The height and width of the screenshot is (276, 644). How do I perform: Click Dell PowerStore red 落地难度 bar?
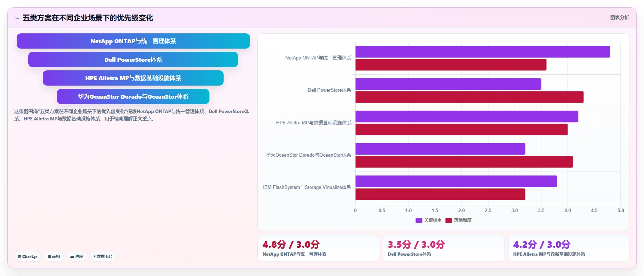pyautogui.click(x=469, y=97)
